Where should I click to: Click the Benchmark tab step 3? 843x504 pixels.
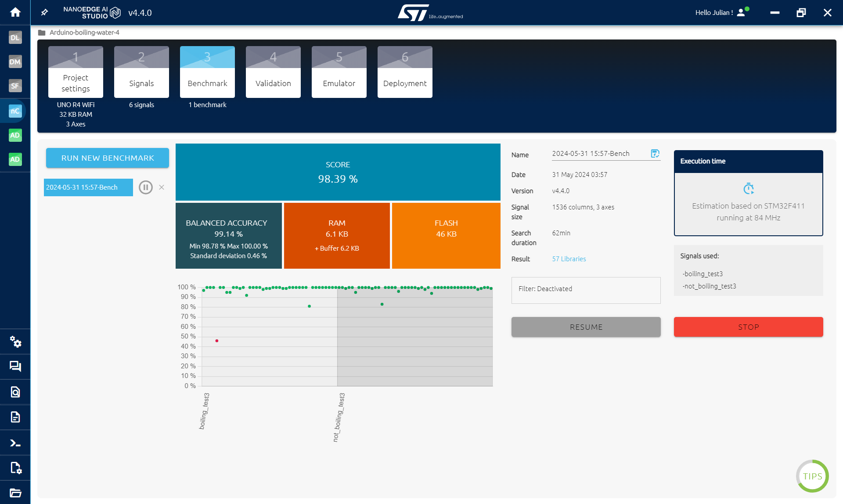pos(207,72)
